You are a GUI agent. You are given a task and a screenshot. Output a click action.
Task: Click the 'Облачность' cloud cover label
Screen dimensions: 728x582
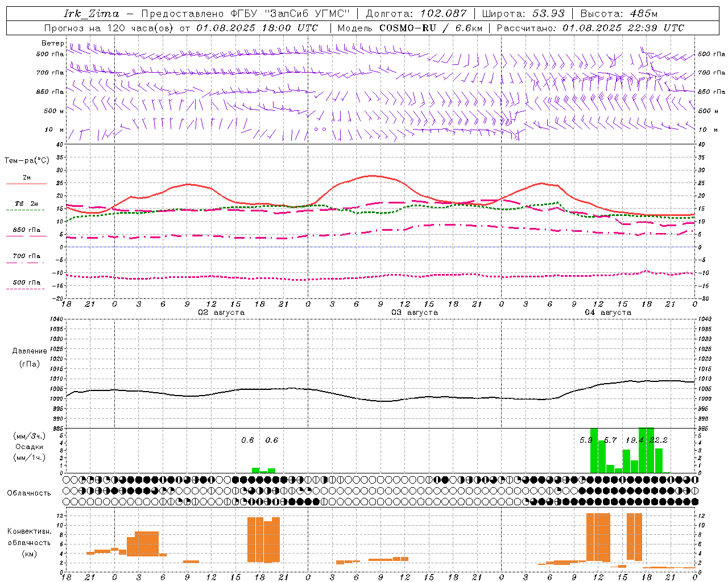click(x=29, y=493)
